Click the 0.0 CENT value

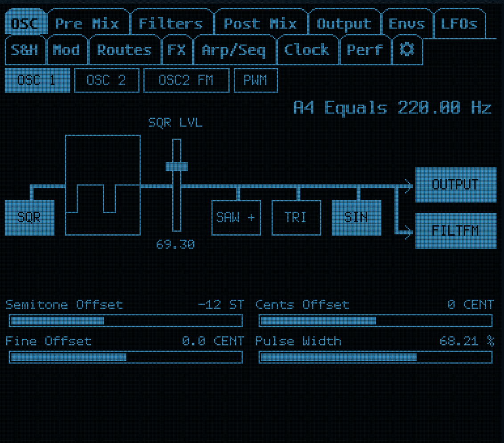(x=213, y=341)
